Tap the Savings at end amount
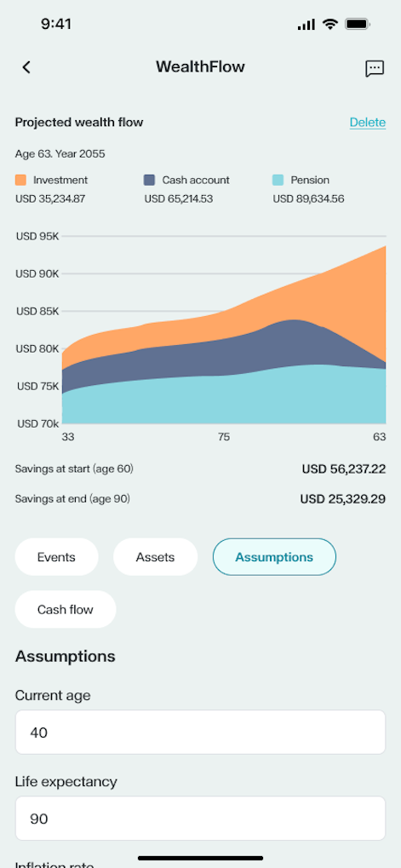 pos(343,499)
